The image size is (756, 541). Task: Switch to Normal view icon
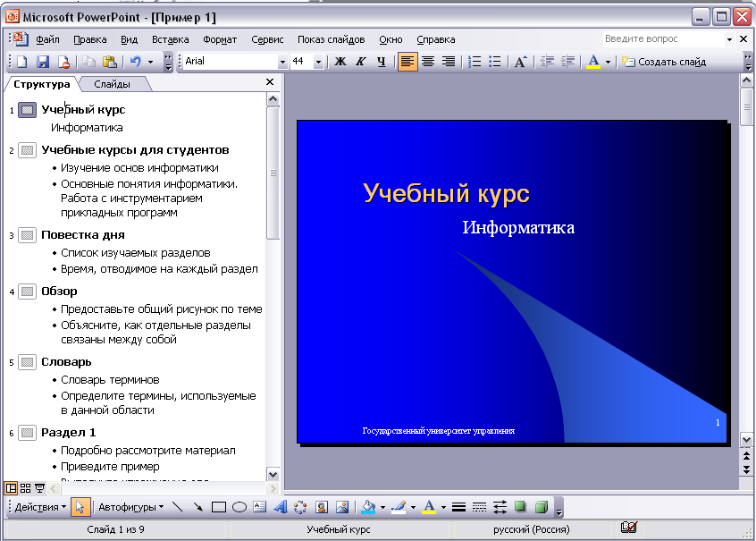pyautogui.click(x=11, y=488)
